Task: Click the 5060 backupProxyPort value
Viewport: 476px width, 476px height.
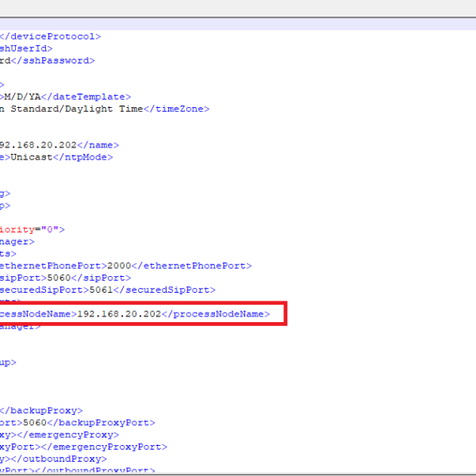Action: coord(36,423)
